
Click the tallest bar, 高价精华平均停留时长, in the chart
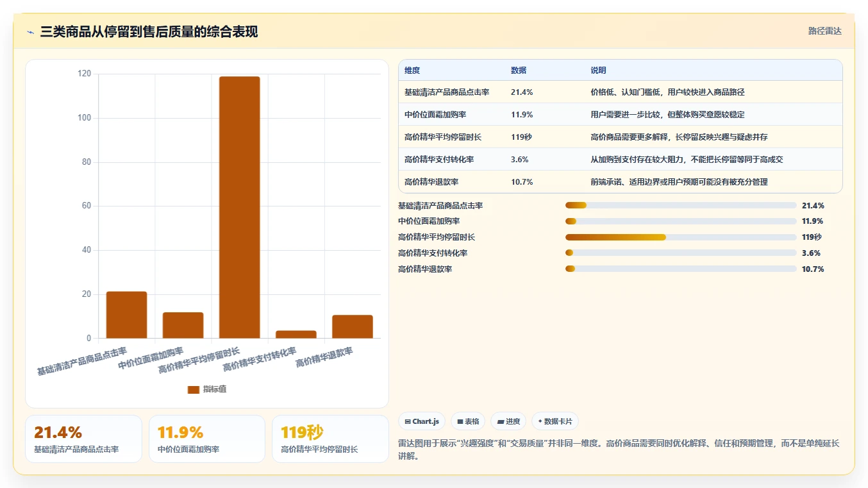(x=239, y=207)
